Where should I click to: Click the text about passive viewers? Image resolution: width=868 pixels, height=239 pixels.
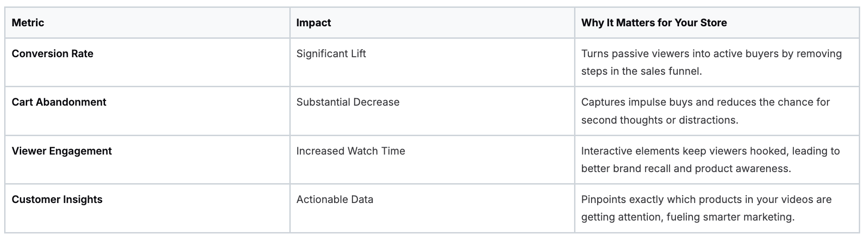pyautogui.click(x=711, y=54)
